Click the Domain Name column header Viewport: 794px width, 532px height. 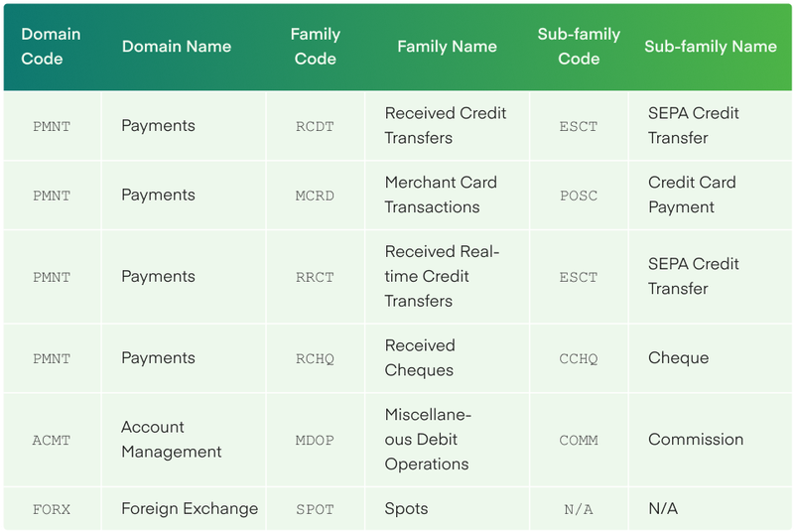(x=176, y=47)
